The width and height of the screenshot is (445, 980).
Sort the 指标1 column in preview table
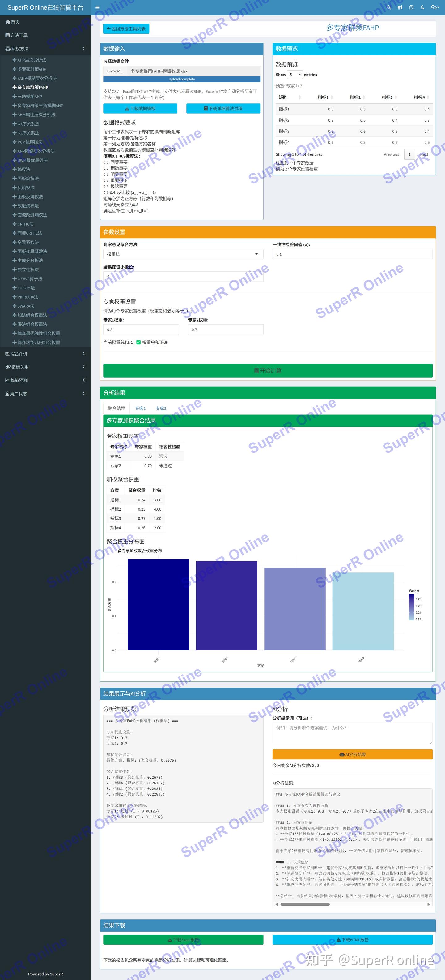tap(325, 97)
